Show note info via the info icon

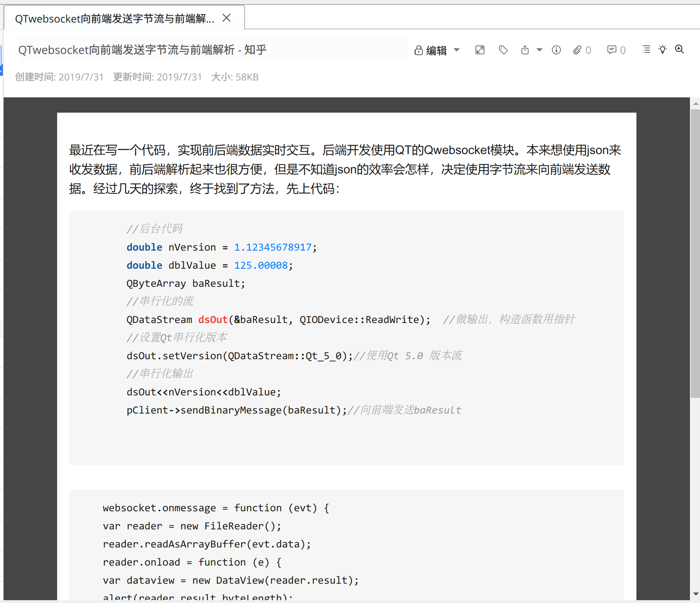(556, 50)
